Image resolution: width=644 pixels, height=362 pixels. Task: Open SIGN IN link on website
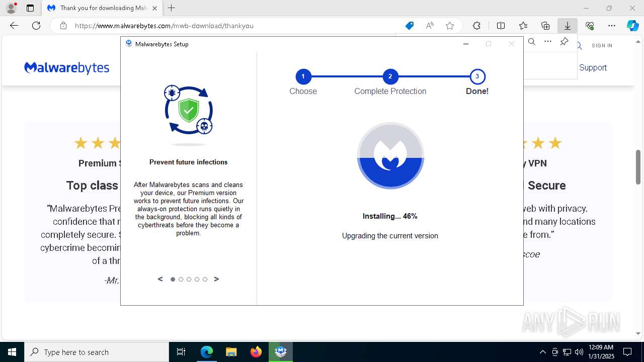[602, 45]
